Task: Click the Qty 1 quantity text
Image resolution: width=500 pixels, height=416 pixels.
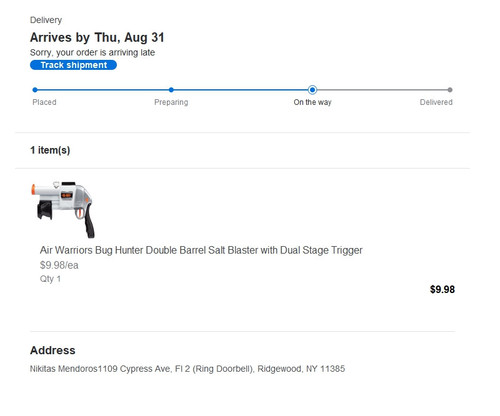Action: pyautogui.click(x=50, y=279)
